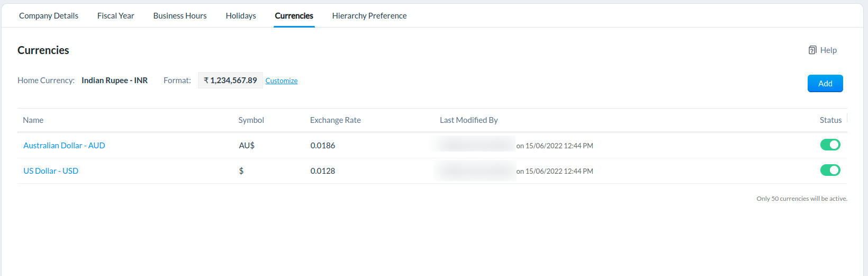
Task: Select the Currencies tab
Action: point(294,16)
